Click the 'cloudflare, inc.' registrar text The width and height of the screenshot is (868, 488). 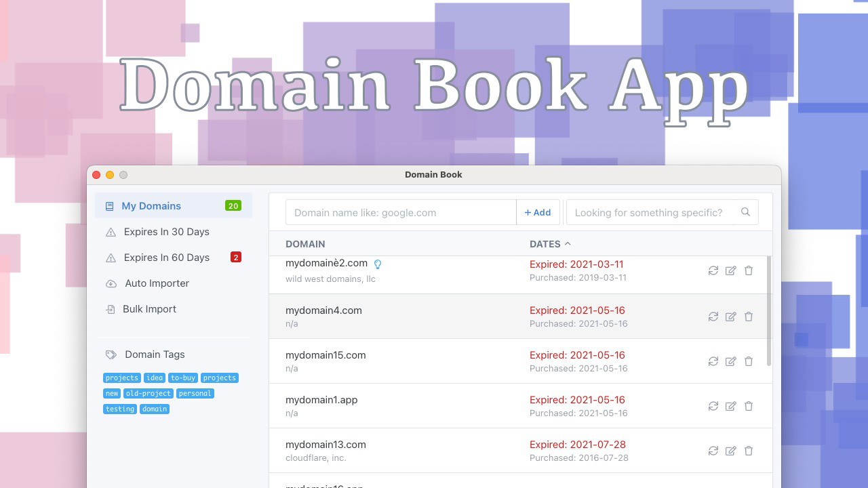[316, 457]
